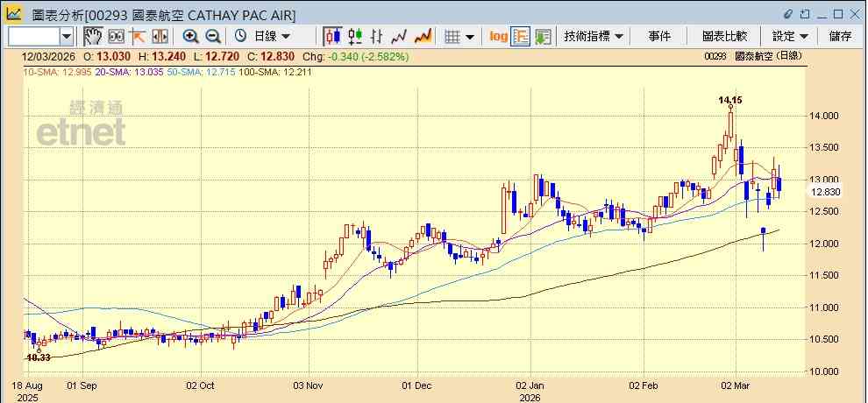Click the 03 Nov date axis label
Image resolution: width=868 pixels, height=403 pixels.
(x=309, y=385)
